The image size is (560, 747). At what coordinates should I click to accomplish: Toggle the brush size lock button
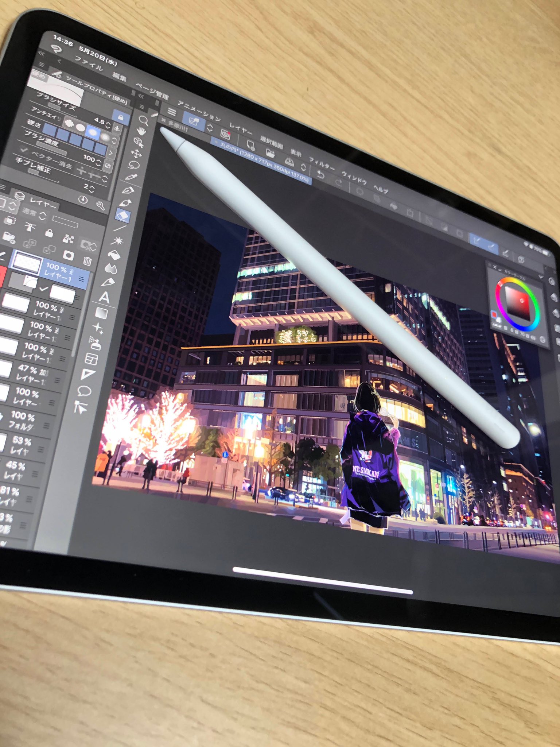[121, 117]
